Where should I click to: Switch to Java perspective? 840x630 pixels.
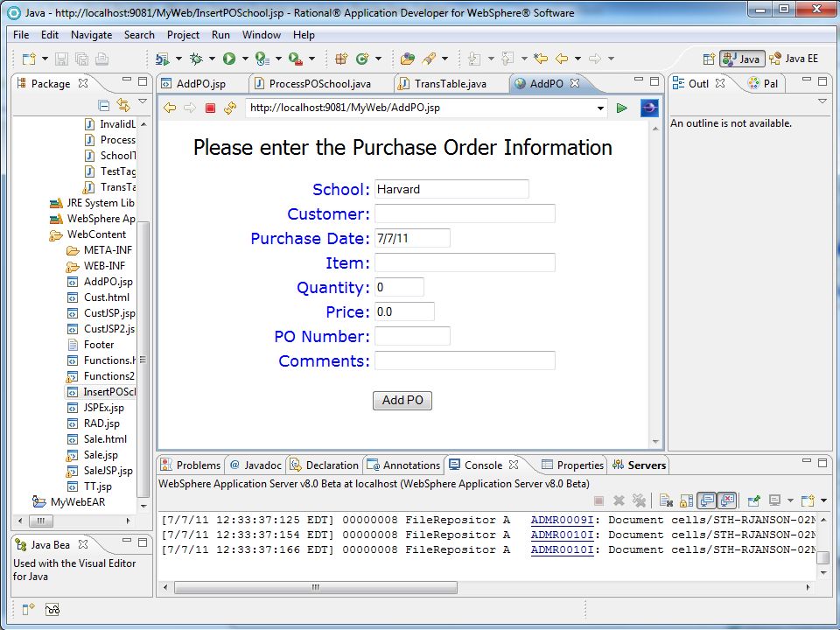click(742, 59)
